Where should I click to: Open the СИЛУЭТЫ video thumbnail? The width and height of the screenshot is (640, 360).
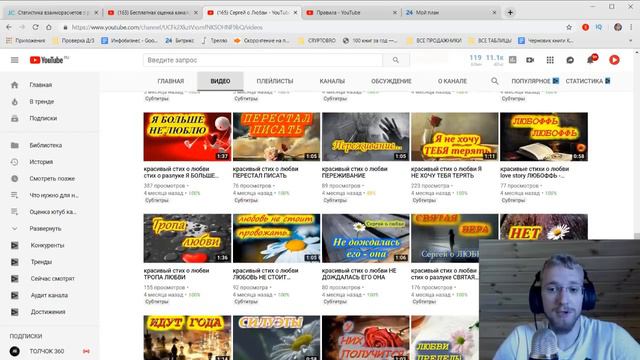276,338
